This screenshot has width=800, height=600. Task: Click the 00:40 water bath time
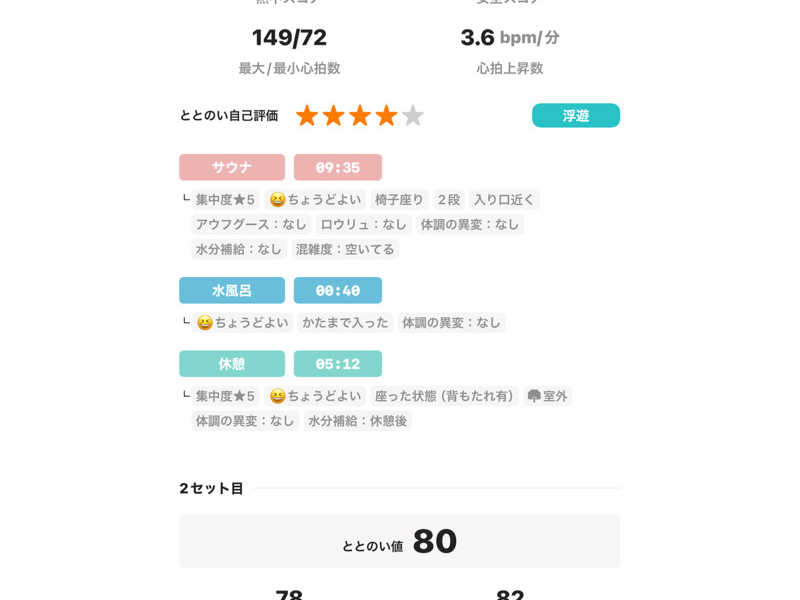pyautogui.click(x=338, y=290)
